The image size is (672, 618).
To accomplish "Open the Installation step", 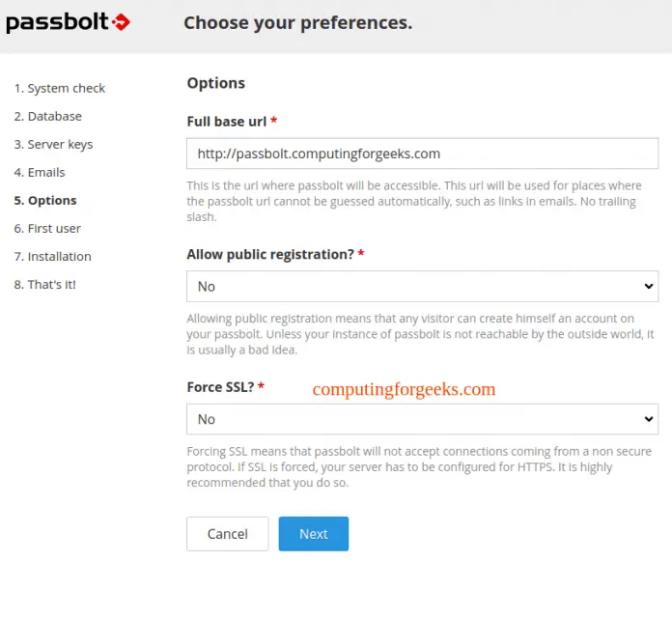I will coord(53,256).
